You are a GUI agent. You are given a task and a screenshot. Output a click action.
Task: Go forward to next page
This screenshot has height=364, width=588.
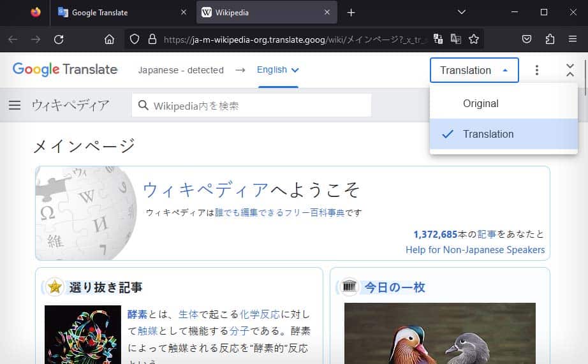click(36, 40)
